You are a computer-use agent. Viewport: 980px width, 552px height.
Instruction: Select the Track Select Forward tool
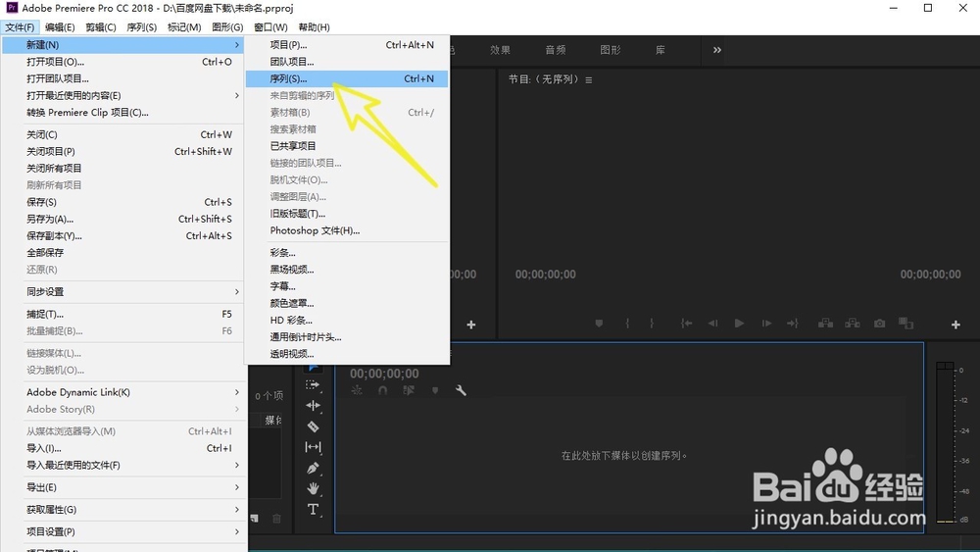[313, 385]
